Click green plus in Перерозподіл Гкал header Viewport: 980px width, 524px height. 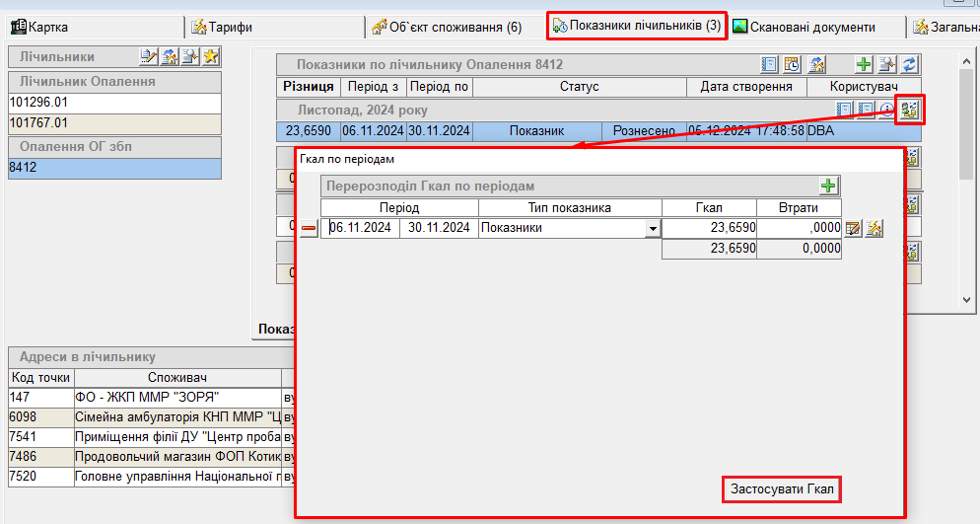click(x=828, y=186)
